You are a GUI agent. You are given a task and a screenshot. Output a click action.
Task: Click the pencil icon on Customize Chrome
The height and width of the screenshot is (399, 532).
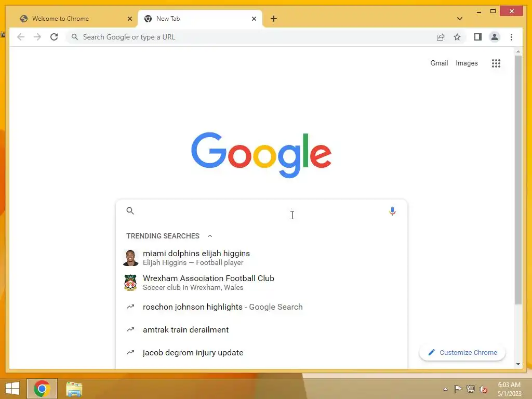coord(431,353)
